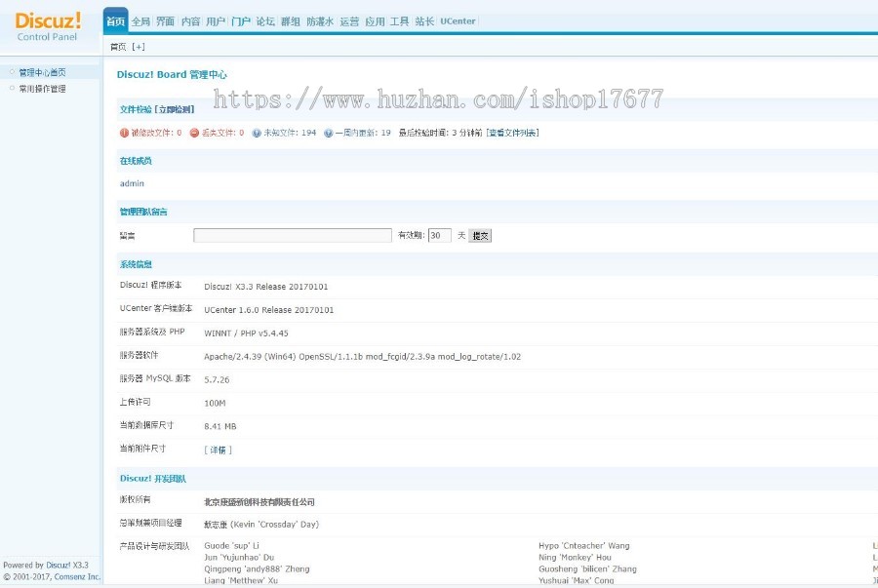Click Kevin 'Crossday' Day name
The width and height of the screenshot is (878, 588).
point(274,525)
